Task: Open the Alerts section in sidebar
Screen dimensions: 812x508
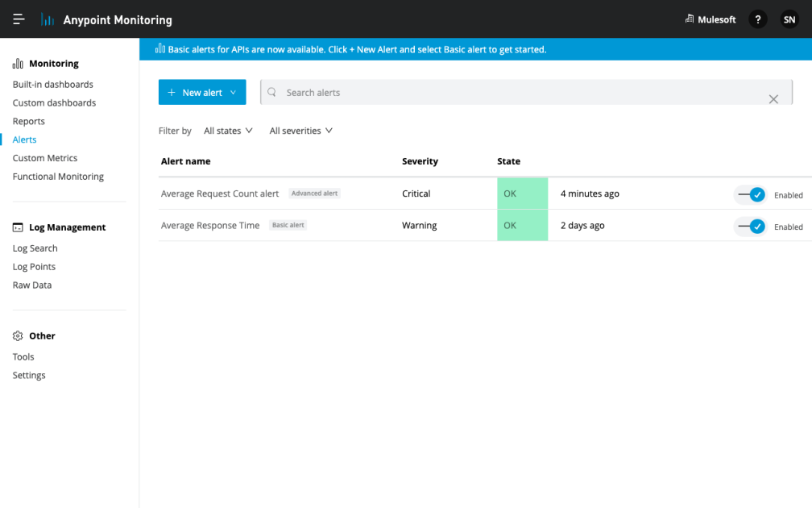Action: click(x=24, y=139)
